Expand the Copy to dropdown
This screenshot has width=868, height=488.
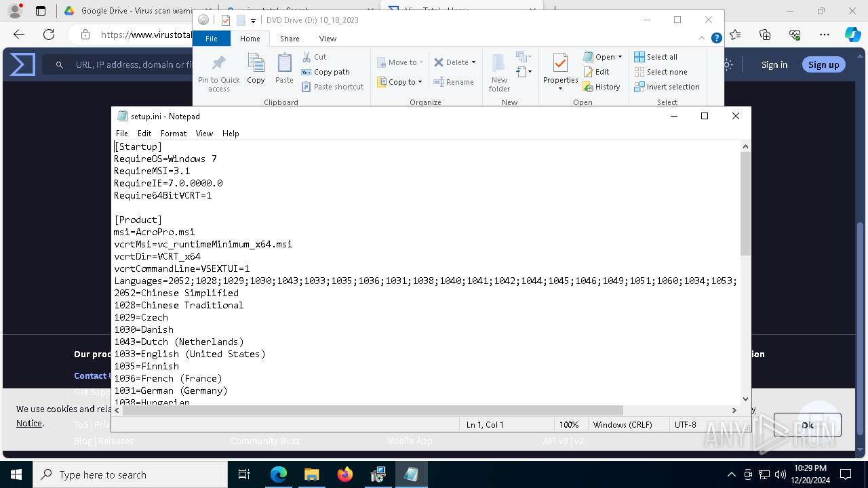[420, 82]
